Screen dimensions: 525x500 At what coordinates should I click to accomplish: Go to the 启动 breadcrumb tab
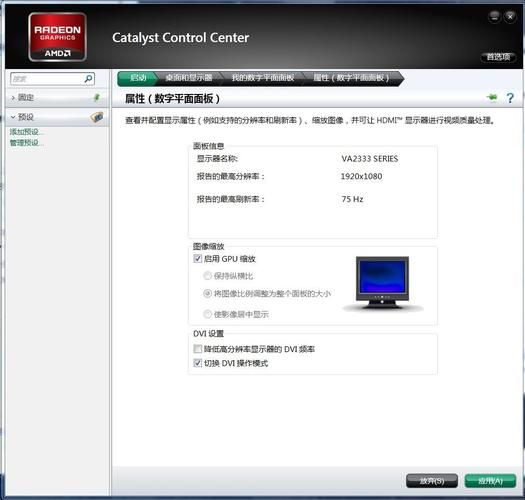[138, 78]
